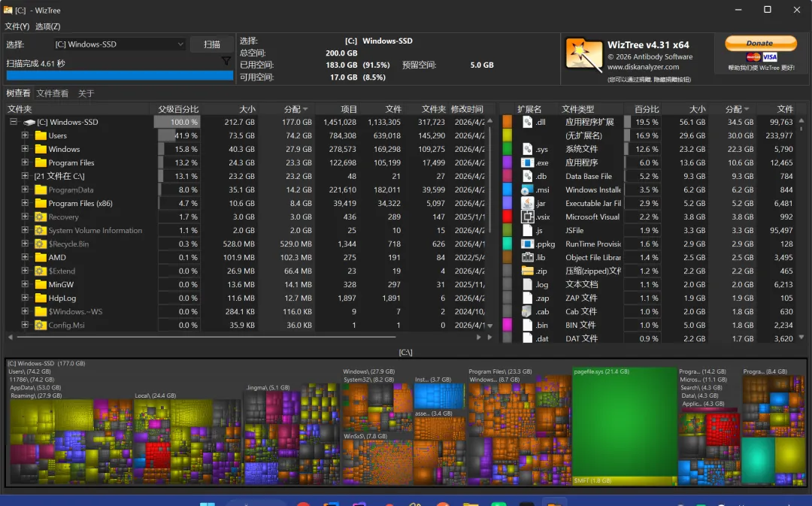812x506 pixels.
Task: Open the www.diskanalyzer.com link
Action: (x=643, y=67)
